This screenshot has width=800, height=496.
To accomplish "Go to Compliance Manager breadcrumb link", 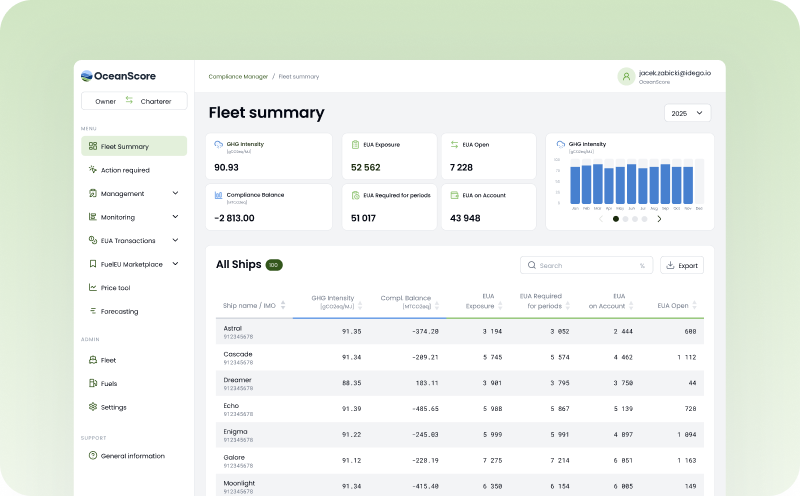I will coord(238,77).
